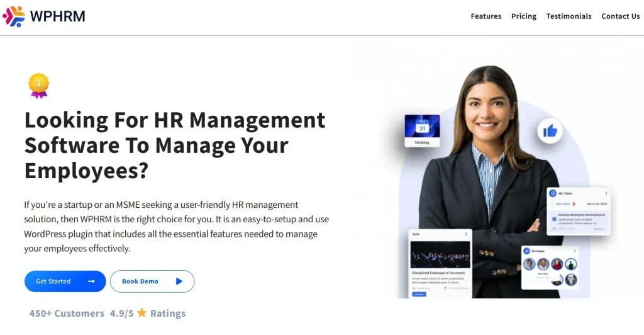Click the Book Demo button
Image resolution: width=644 pixels, height=335 pixels.
point(152,281)
